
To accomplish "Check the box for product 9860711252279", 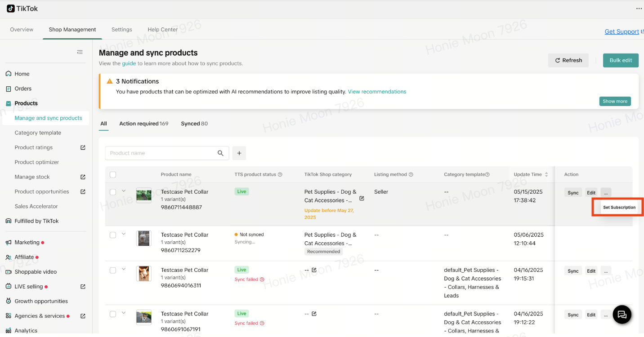I will tap(113, 235).
